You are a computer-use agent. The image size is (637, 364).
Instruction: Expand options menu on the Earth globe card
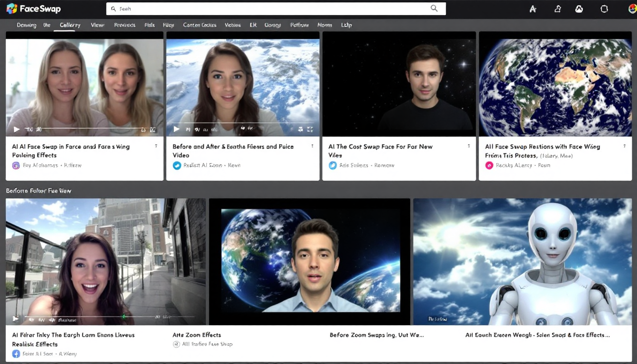pyautogui.click(x=625, y=146)
